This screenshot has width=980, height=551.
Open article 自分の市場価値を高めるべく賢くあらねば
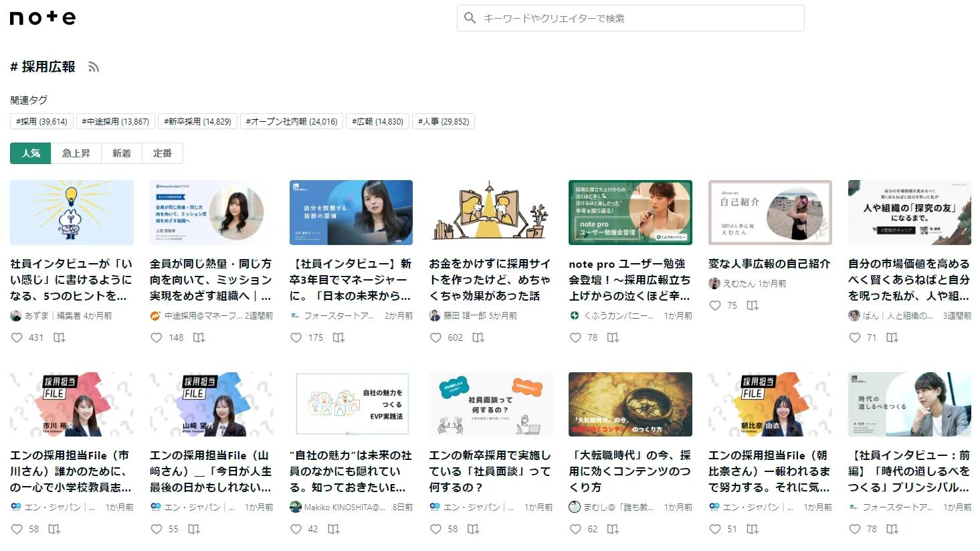tap(910, 280)
